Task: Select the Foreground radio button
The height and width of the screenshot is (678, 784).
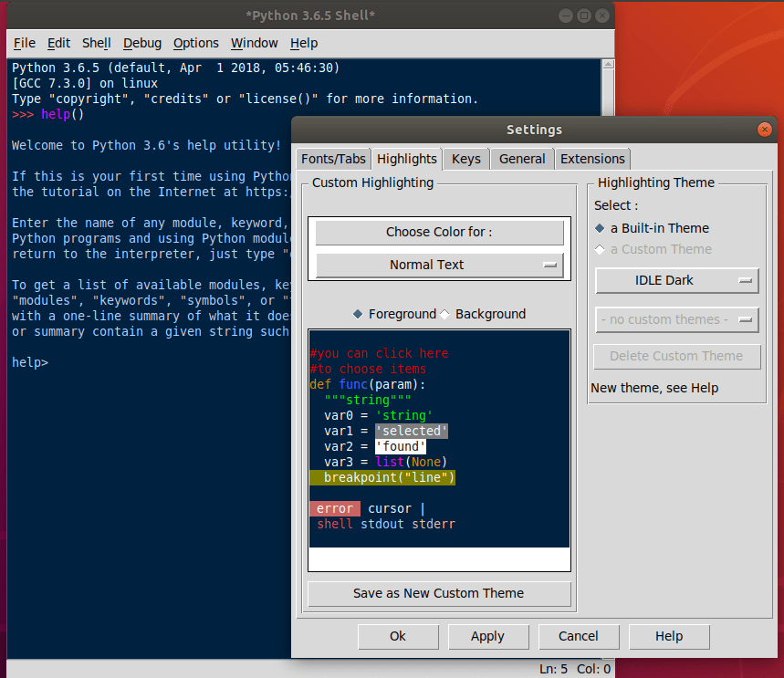Action: click(x=359, y=314)
